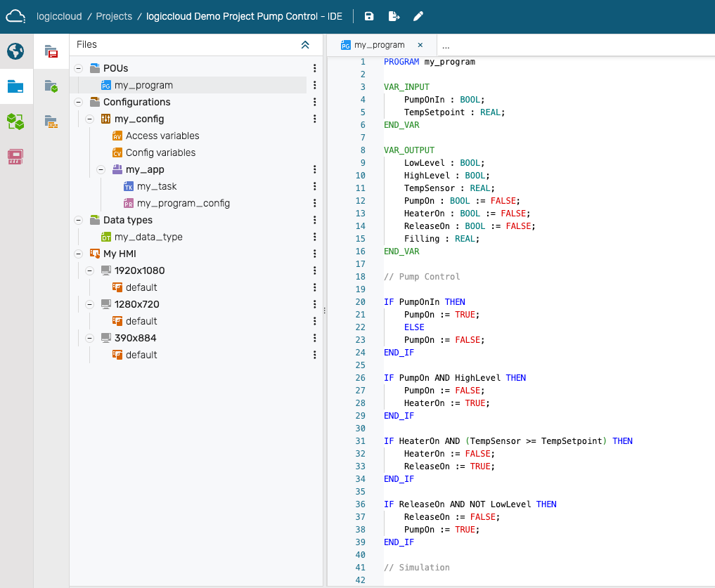715x588 pixels.
Task: Click the pencil edit icon in header
Action: tap(418, 16)
